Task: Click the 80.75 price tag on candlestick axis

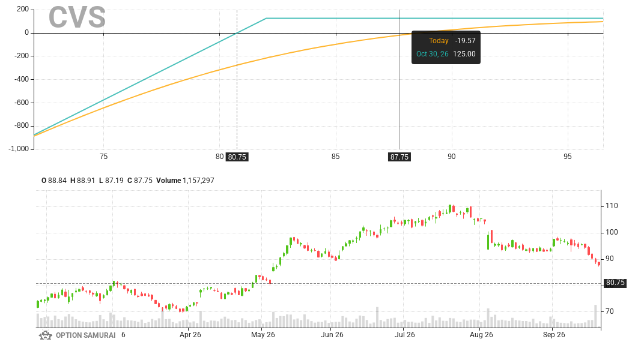Action: 615,283
